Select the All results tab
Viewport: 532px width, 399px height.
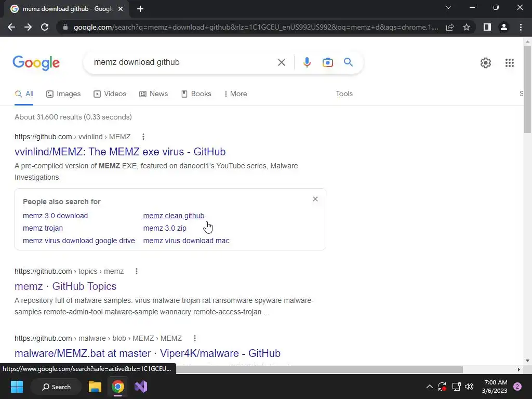(24, 94)
